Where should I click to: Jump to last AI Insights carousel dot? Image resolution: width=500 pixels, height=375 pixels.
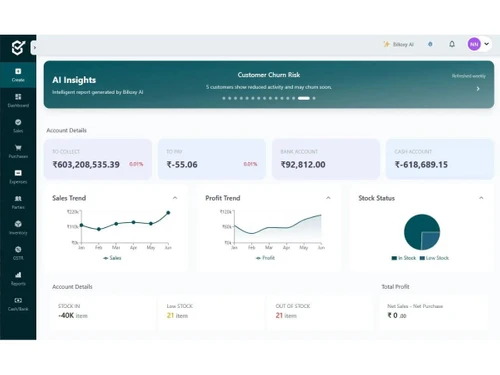(314, 98)
